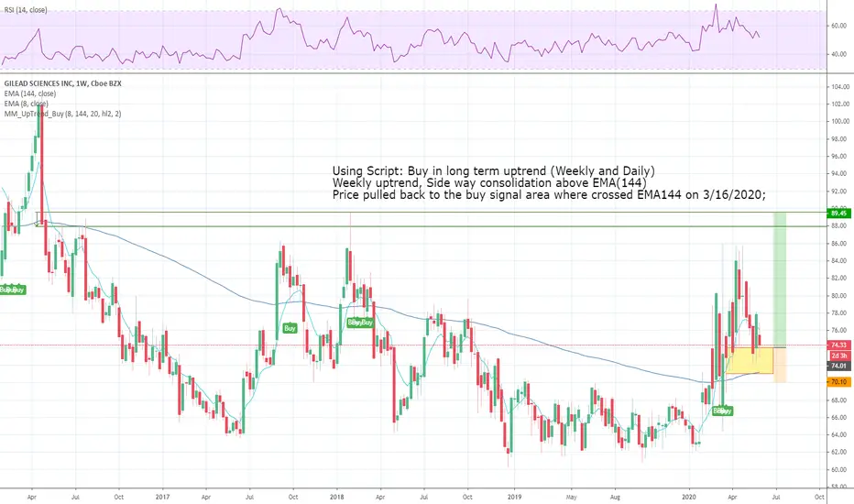The height and width of the screenshot is (504, 854).
Task: Select the GILEAD SCIENCES INC chart title
Action: (x=62, y=83)
